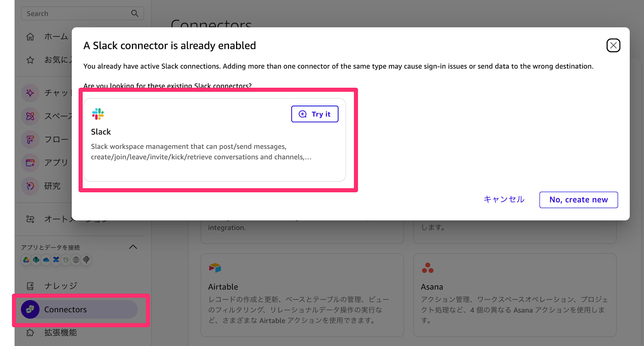This screenshot has width=644, height=346.
Task: Go to ホーム via the house icon
Action: pos(30,37)
